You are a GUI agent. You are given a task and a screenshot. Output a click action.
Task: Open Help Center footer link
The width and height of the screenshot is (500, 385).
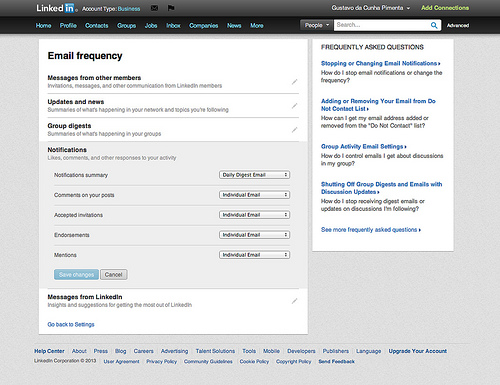pyautogui.click(x=49, y=351)
